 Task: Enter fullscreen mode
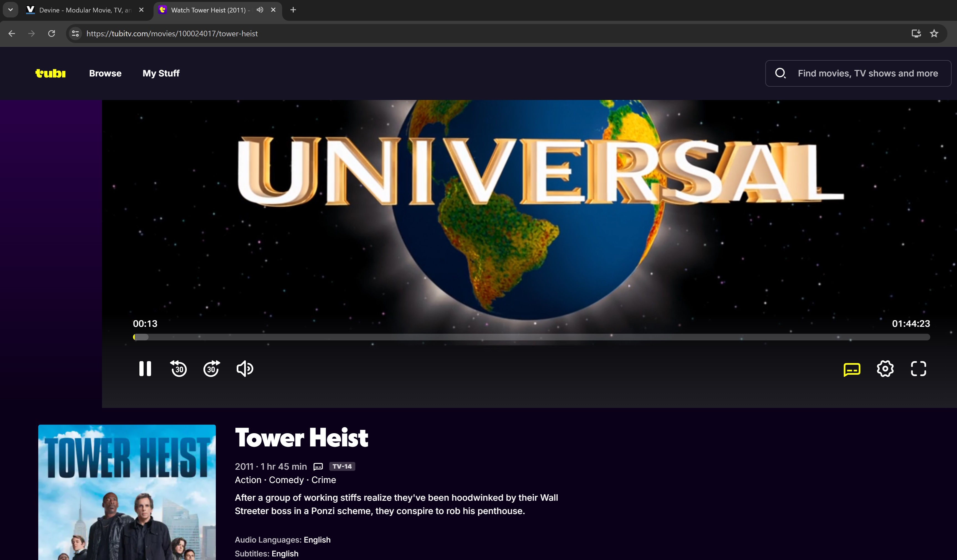coord(918,368)
